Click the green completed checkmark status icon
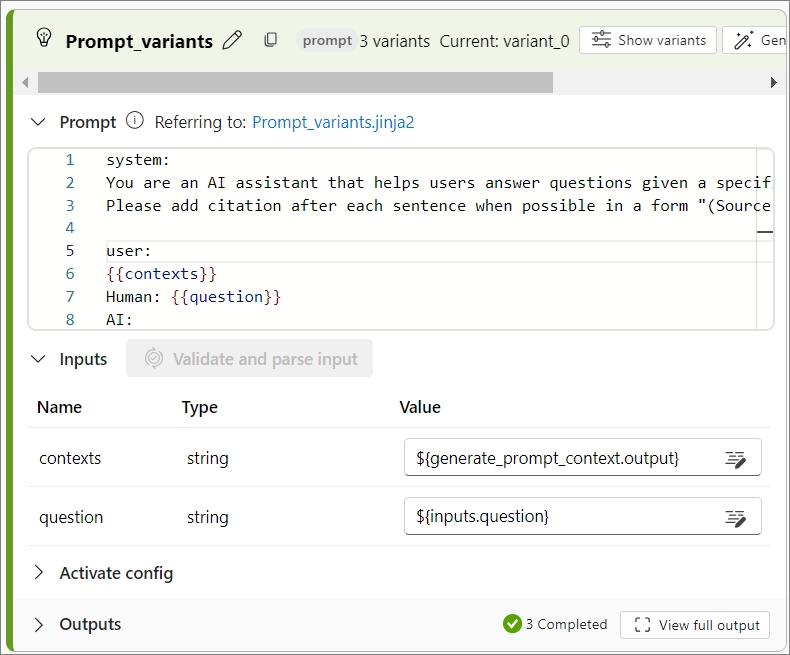 point(512,624)
